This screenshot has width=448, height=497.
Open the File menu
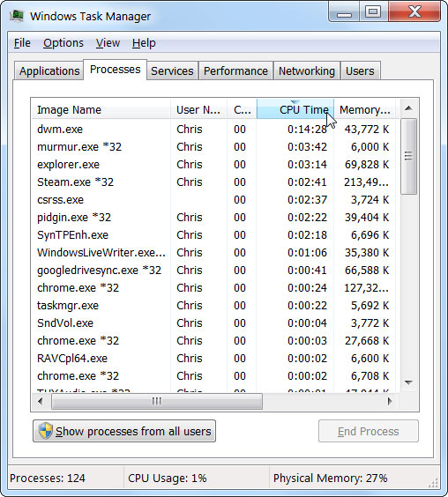pos(22,43)
